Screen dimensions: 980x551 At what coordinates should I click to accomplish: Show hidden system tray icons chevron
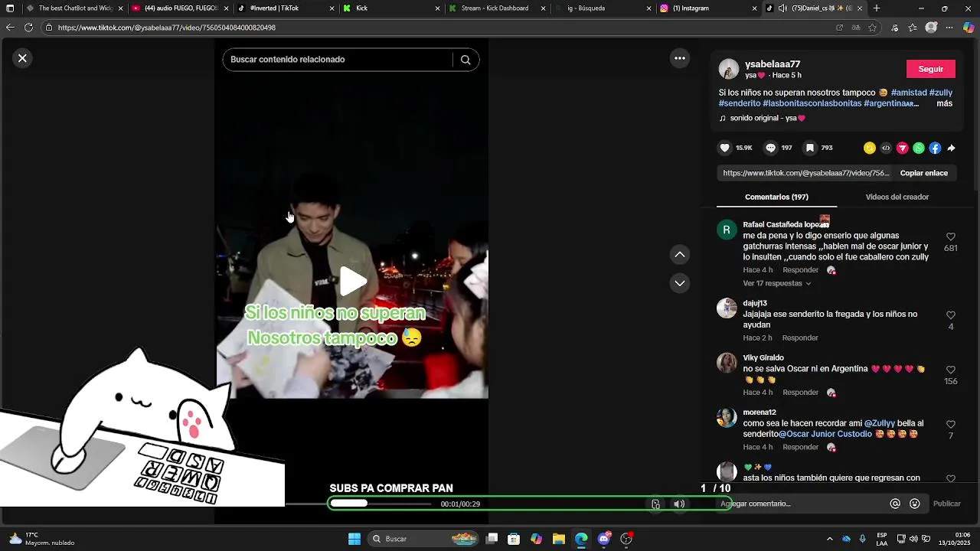(x=829, y=539)
